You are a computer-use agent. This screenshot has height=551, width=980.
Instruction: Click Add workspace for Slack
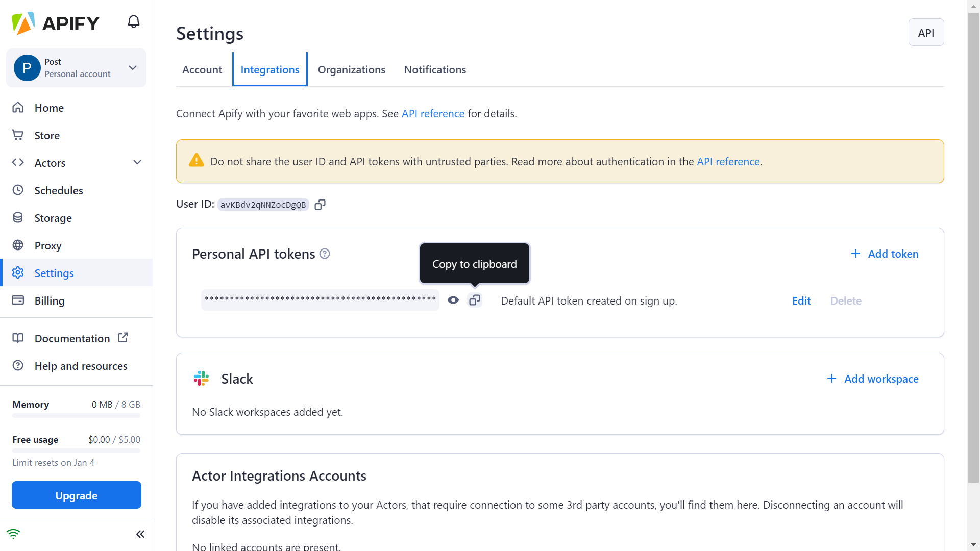pyautogui.click(x=873, y=379)
